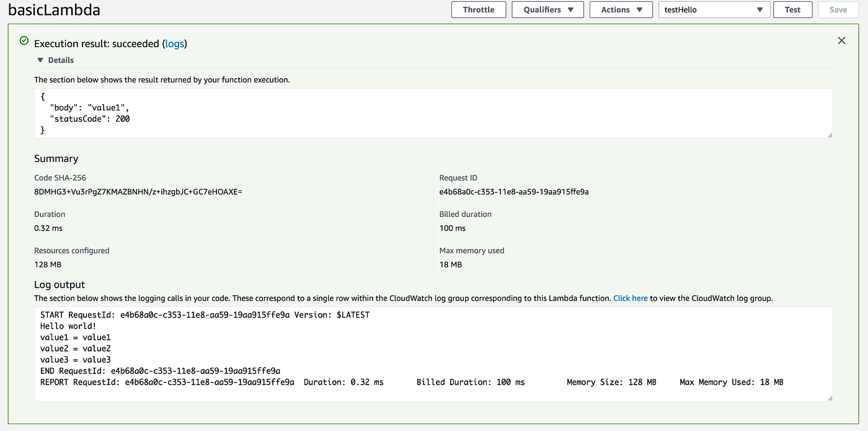Click the basicLambda function title
The width and height of the screenshot is (868, 431).
point(53,9)
